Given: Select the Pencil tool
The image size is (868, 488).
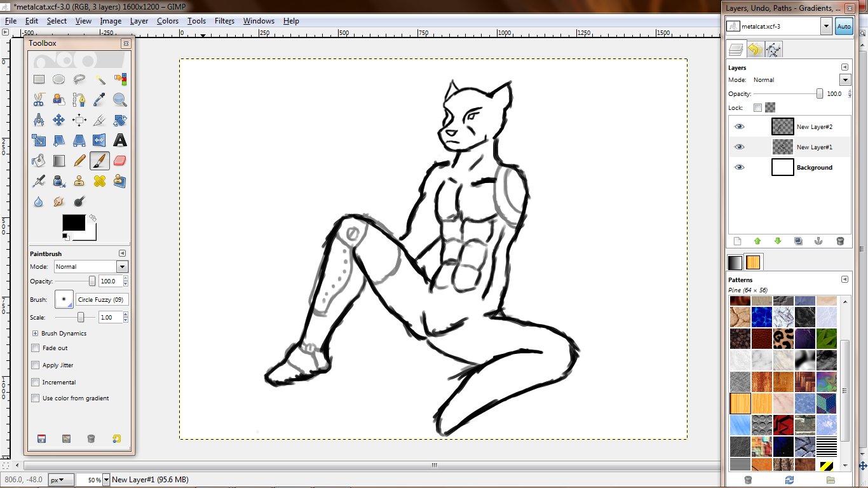Looking at the screenshot, I should [x=79, y=161].
